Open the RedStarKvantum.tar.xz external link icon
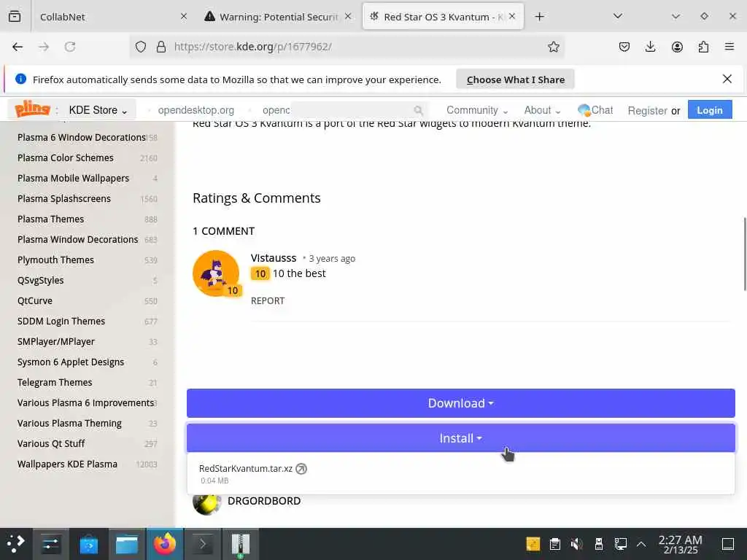Screen dimensions: 747x560 301,469
